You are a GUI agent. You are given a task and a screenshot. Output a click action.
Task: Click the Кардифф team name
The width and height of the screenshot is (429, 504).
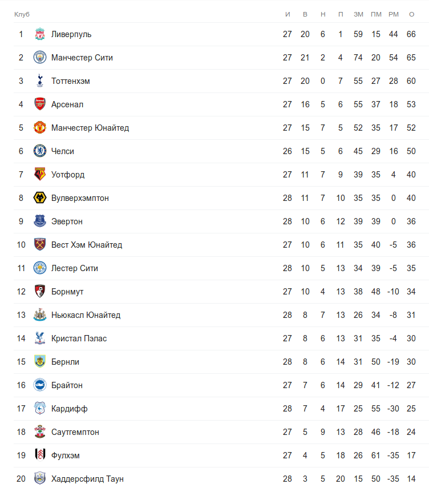[x=69, y=409]
